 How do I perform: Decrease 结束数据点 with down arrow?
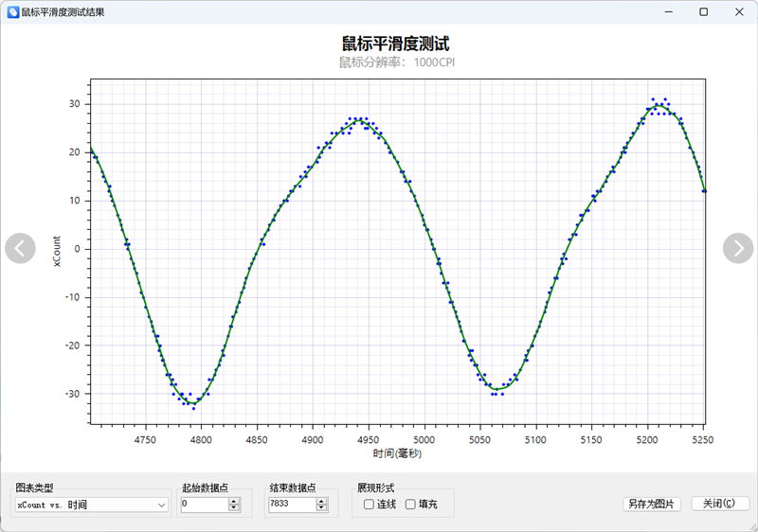pos(320,509)
